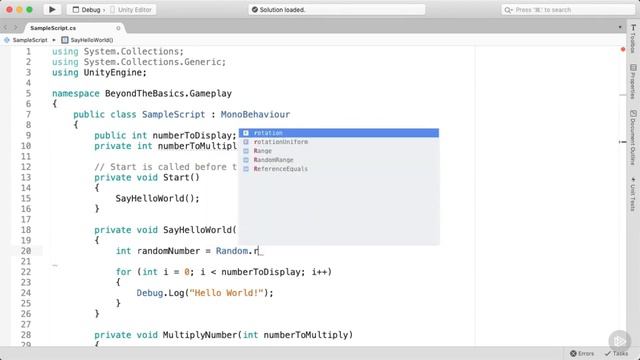Click the 'SayHelloWorld();' call on line 15
The image size is (640, 360).
pyautogui.click(x=157, y=198)
